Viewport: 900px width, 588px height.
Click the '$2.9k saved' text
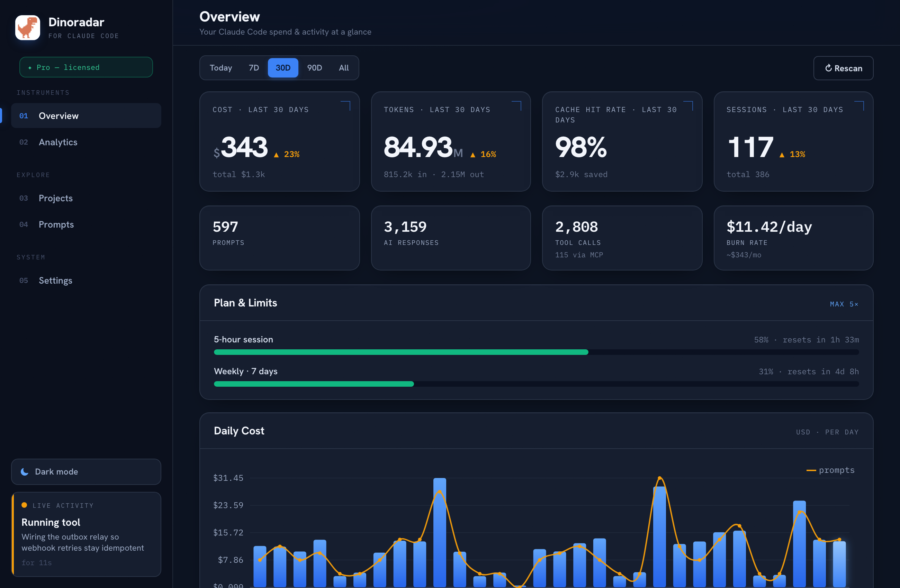[581, 174]
